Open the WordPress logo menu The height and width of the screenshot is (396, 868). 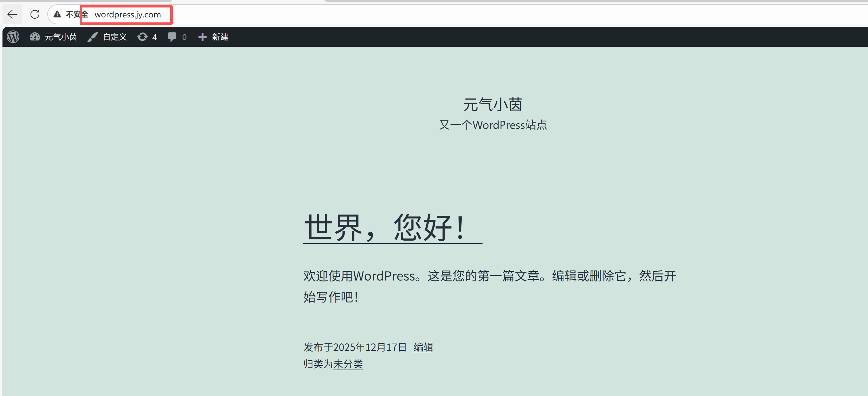[13, 37]
